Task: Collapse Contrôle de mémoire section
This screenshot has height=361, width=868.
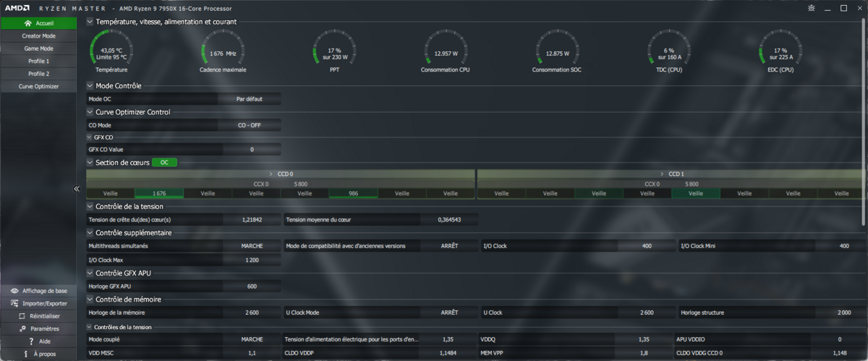Action: [x=90, y=300]
